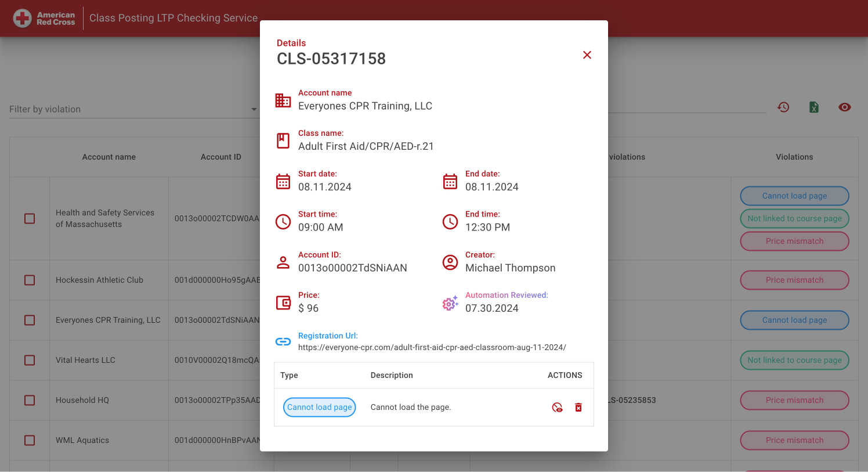
Task: Check the Health and Safety Services row
Action: click(30, 219)
